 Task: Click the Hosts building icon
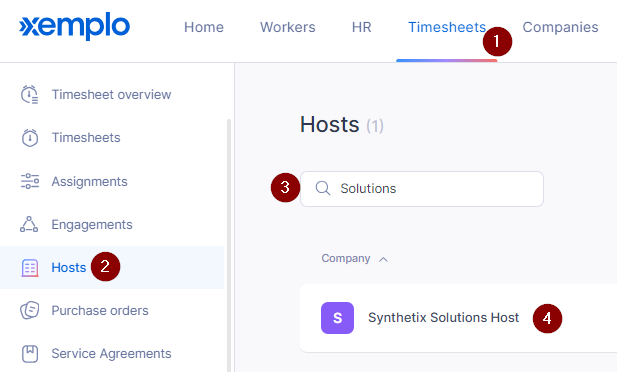click(x=30, y=268)
